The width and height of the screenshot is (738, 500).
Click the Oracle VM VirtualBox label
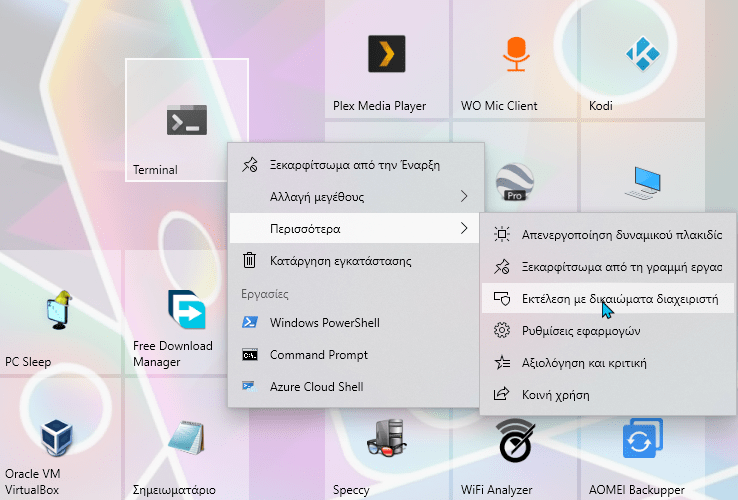point(32,482)
